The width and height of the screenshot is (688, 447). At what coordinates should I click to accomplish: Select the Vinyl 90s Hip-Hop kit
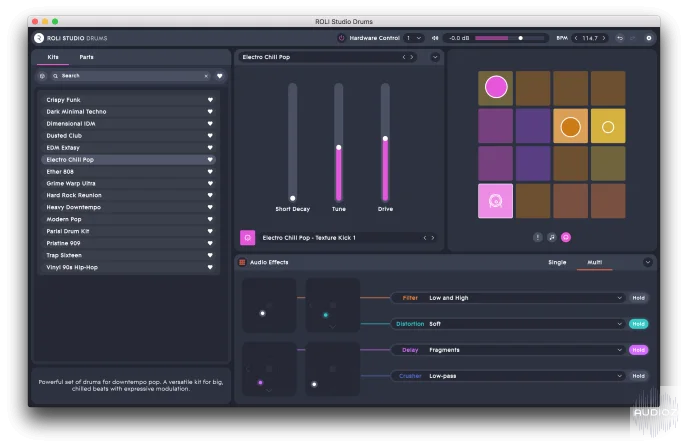[128, 267]
